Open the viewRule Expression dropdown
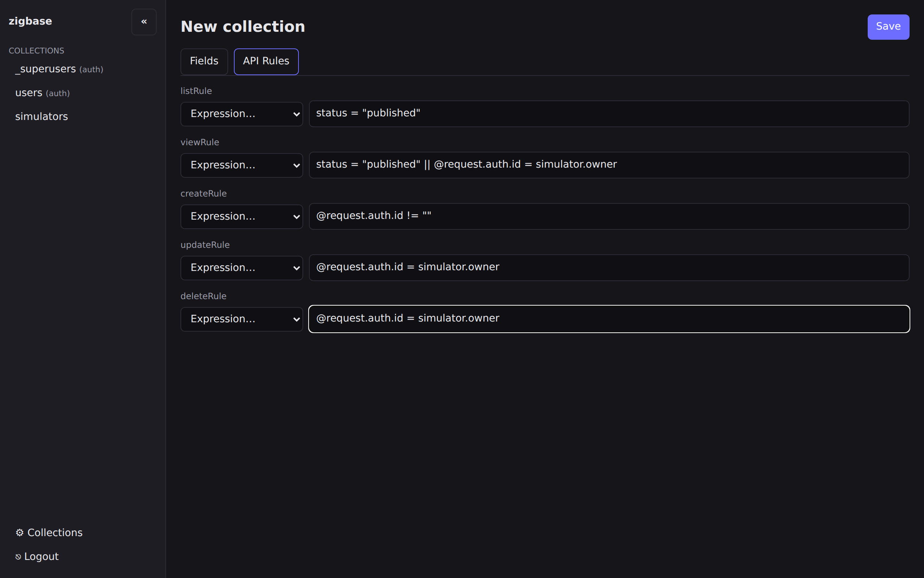This screenshot has width=924, height=578. pos(242,165)
